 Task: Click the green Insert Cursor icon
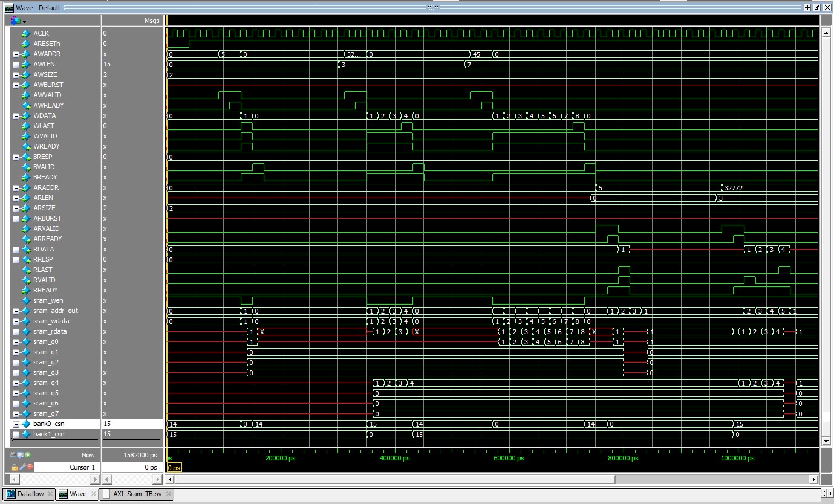coord(28,455)
